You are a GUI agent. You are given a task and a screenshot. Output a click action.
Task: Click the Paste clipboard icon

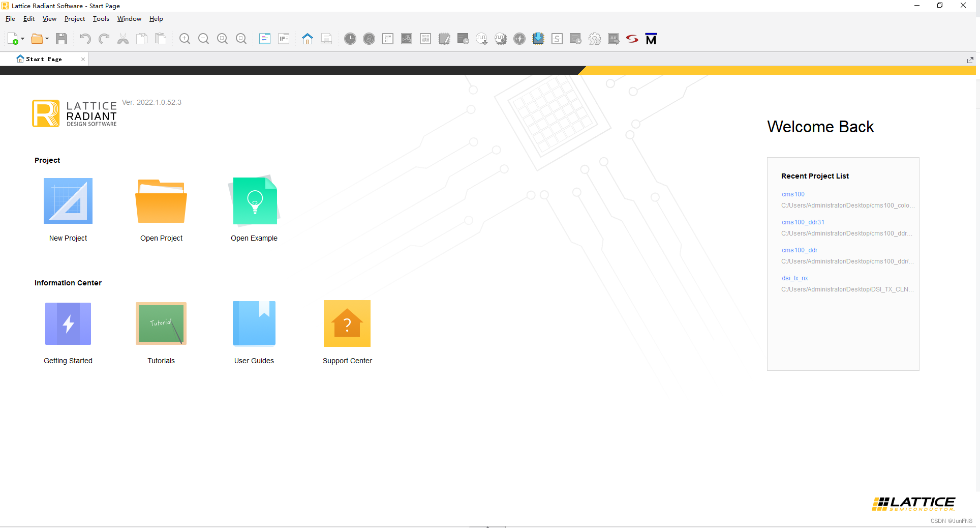[161, 39]
